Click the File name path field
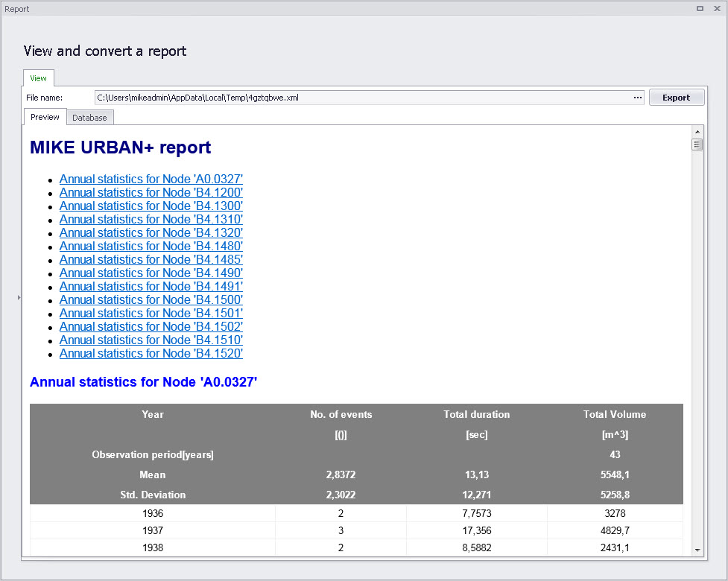728x581 pixels. 364,98
